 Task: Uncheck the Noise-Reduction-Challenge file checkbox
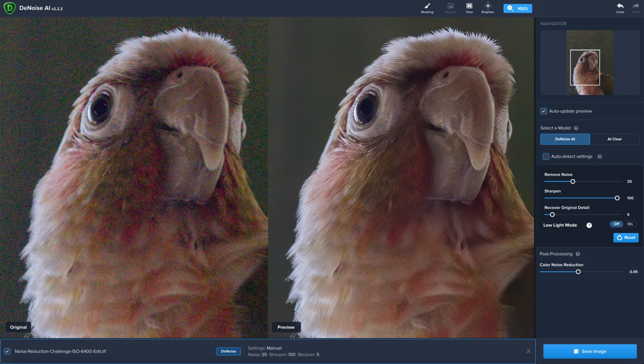(7, 351)
